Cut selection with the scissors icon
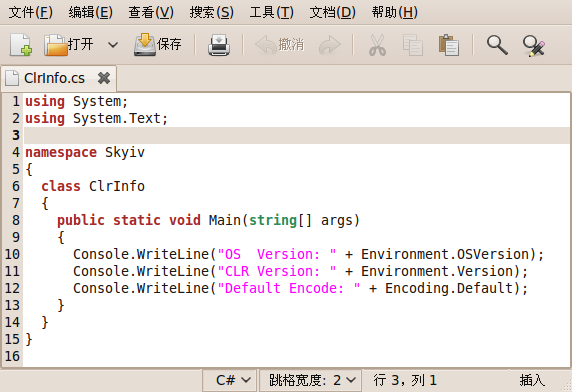The width and height of the screenshot is (572, 392). tap(377, 45)
